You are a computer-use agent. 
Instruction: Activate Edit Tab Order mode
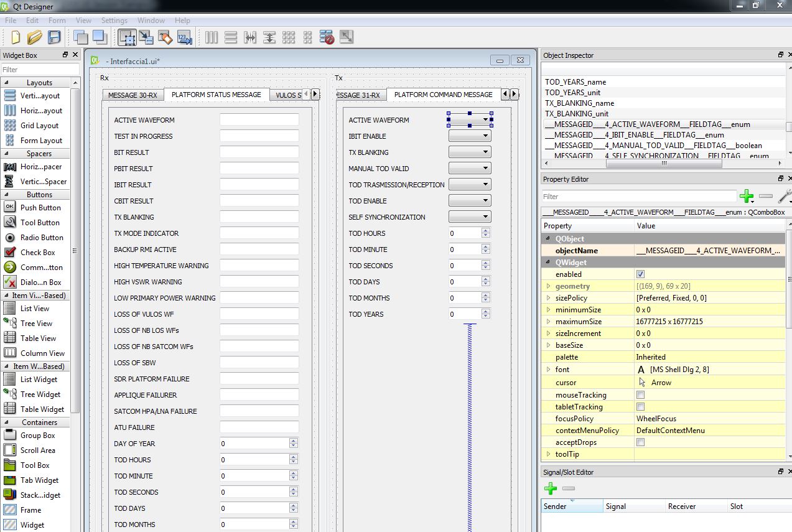coord(184,37)
